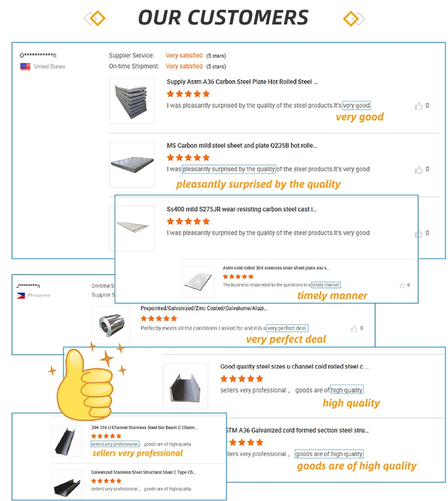Open the 304 316 U Channel thumbnail

click(x=67, y=441)
